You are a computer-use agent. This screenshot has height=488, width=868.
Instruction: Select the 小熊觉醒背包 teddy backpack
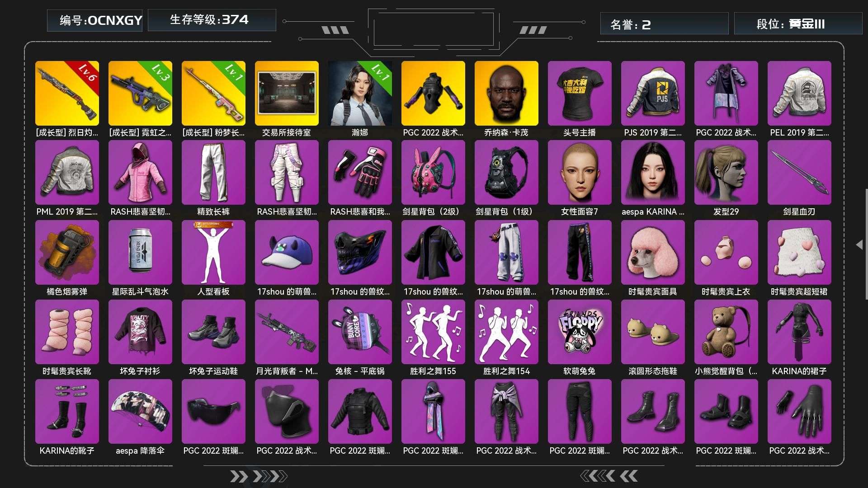726,332
